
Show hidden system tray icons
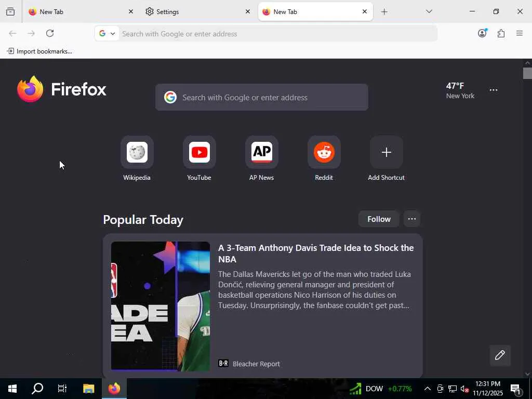point(428,389)
